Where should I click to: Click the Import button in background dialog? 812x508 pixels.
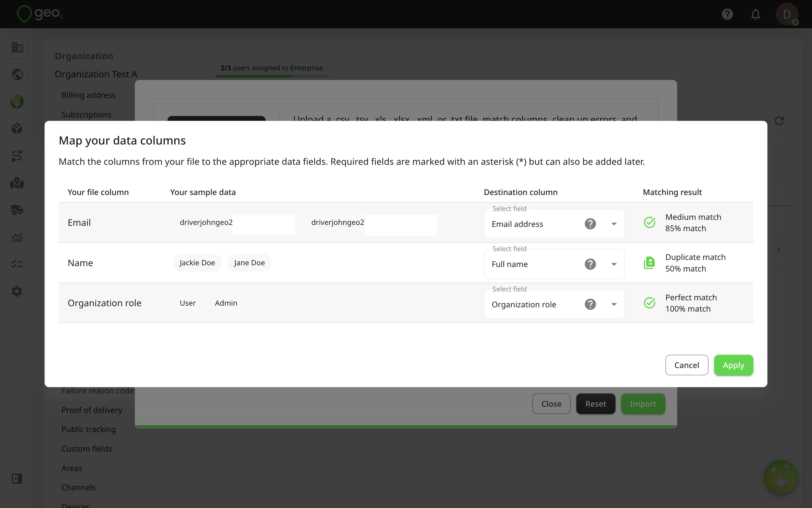643,404
